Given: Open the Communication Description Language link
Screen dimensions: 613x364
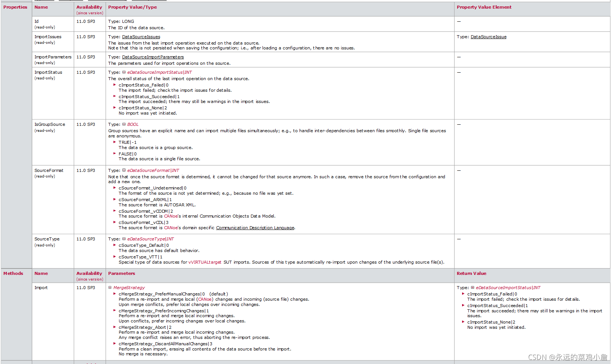Looking at the screenshot, I should 255,228.
